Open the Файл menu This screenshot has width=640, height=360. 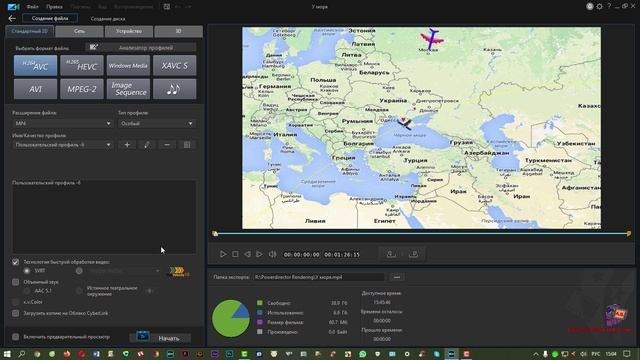(33, 7)
